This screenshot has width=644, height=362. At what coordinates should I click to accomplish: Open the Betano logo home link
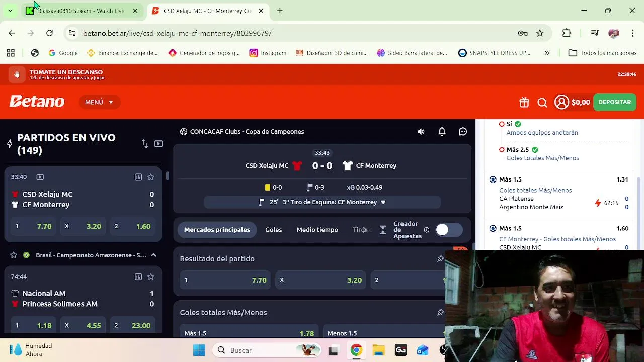(37, 102)
